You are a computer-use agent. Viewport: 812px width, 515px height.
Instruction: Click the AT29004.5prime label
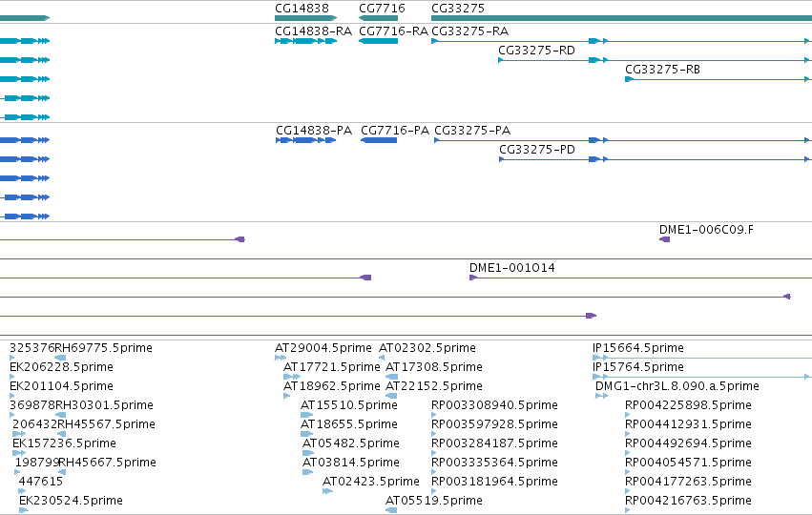pyautogui.click(x=323, y=348)
